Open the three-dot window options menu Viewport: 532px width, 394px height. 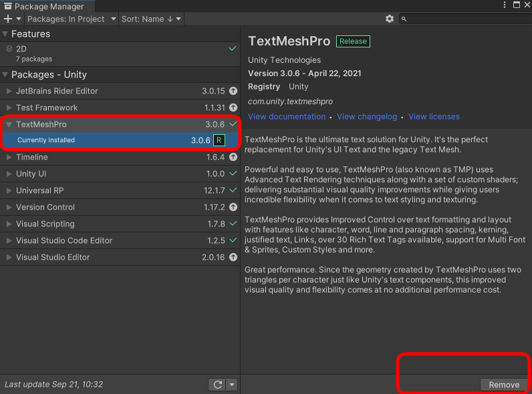coord(505,5)
